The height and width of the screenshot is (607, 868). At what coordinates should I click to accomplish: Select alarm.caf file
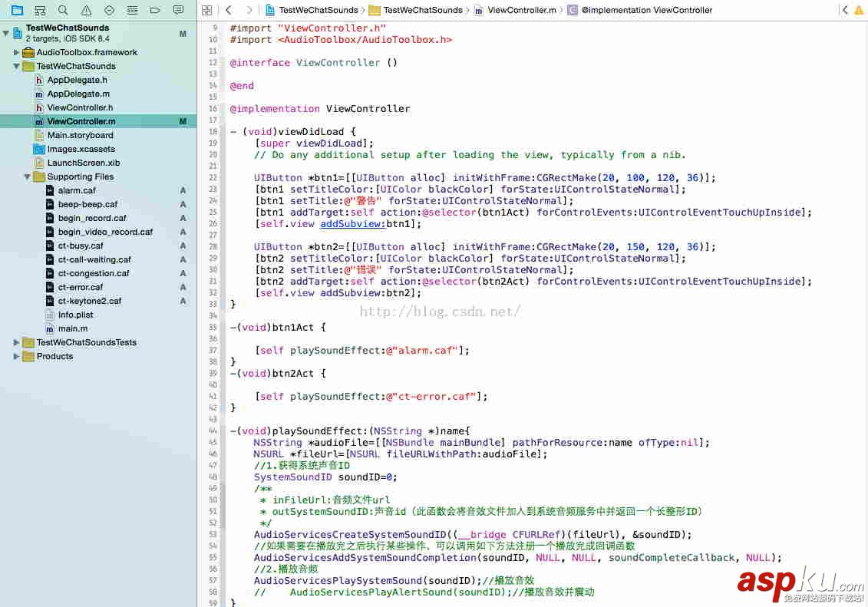point(77,191)
